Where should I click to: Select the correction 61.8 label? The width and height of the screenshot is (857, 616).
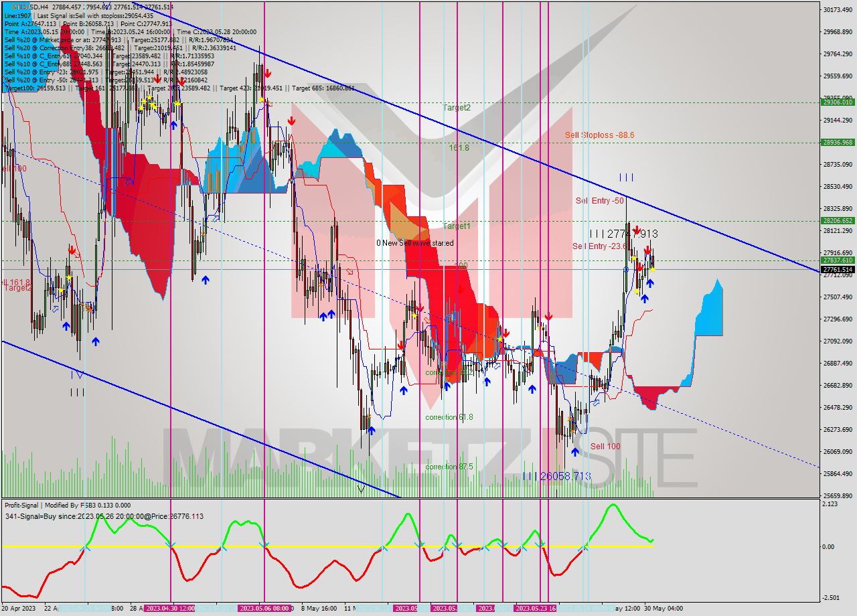coord(449,417)
